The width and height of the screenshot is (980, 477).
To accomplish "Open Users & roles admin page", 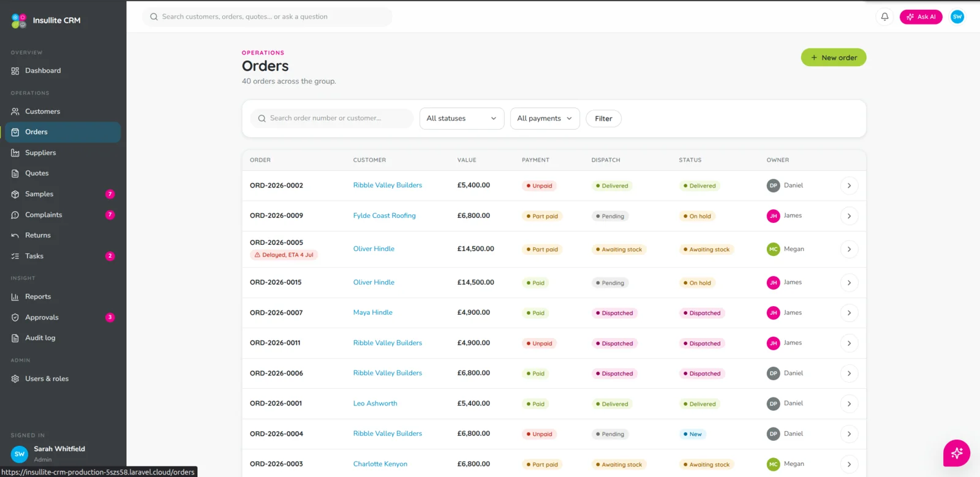I will coord(62,379).
